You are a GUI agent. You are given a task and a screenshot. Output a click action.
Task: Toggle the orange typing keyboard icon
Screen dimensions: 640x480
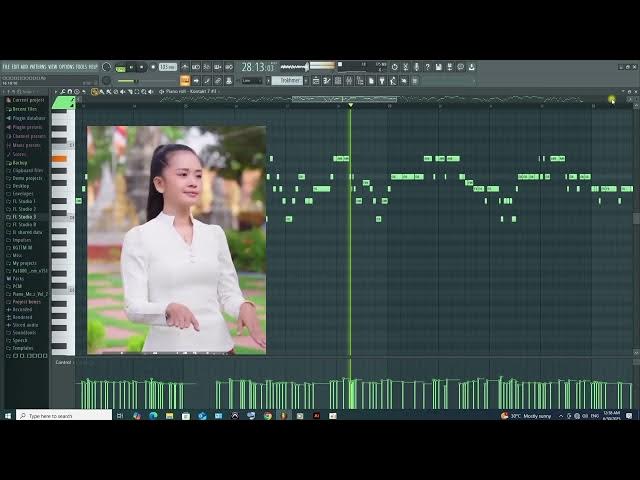click(185, 81)
